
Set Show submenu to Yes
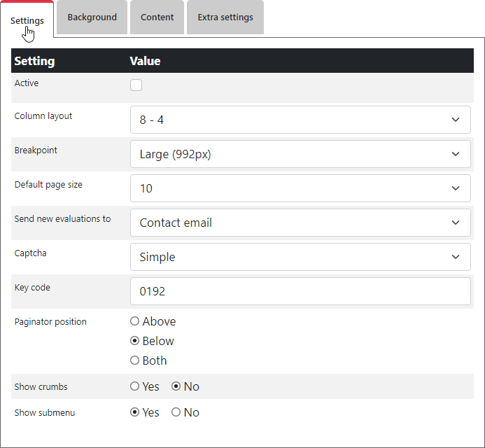(x=135, y=412)
